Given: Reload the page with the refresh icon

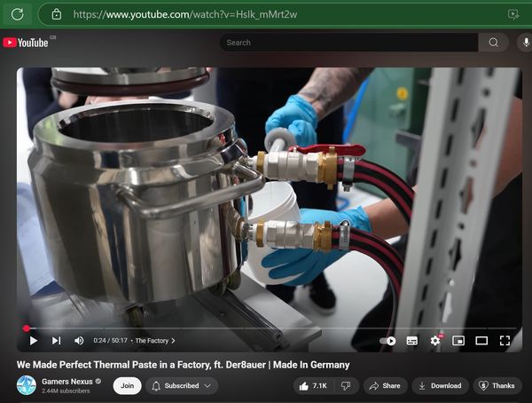Looking at the screenshot, I should 18,14.
